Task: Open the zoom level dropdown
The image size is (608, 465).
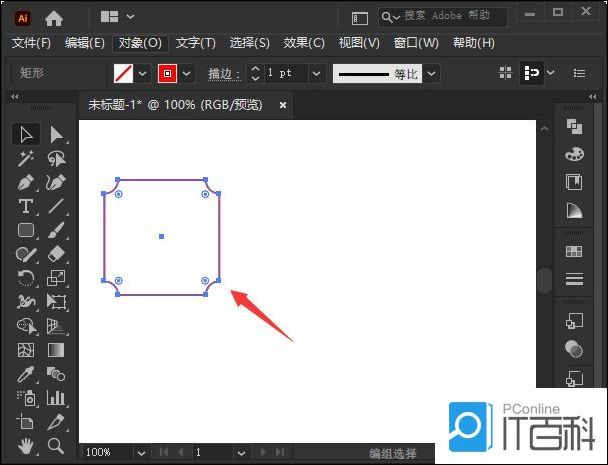Action: tap(141, 453)
